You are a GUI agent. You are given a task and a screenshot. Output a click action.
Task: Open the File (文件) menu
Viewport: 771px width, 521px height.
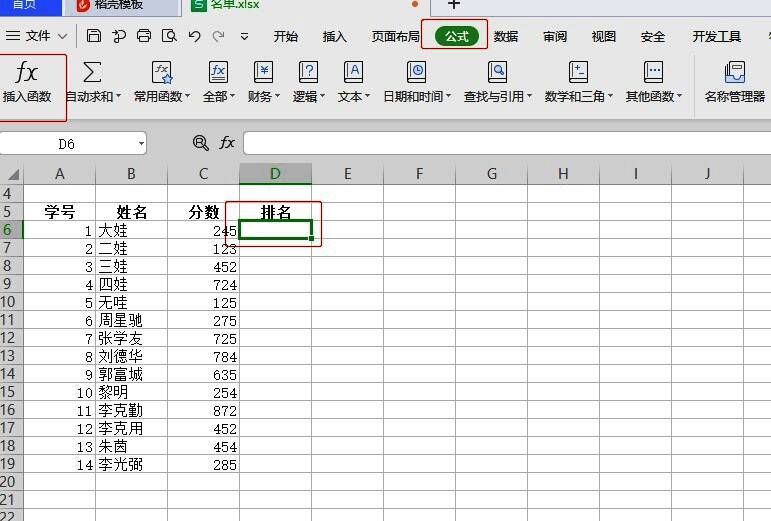coord(38,36)
